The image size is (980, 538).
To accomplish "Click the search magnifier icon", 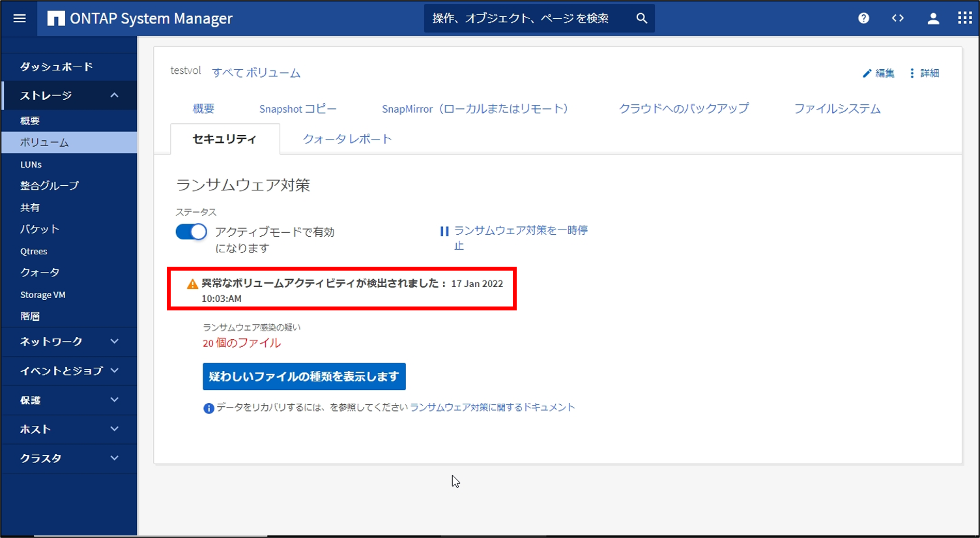I will (x=642, y=18).
